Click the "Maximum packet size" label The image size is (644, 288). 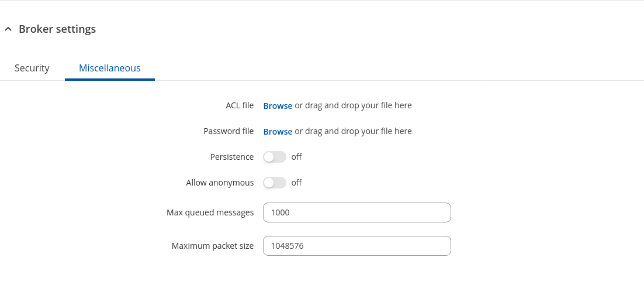[213, 246]
